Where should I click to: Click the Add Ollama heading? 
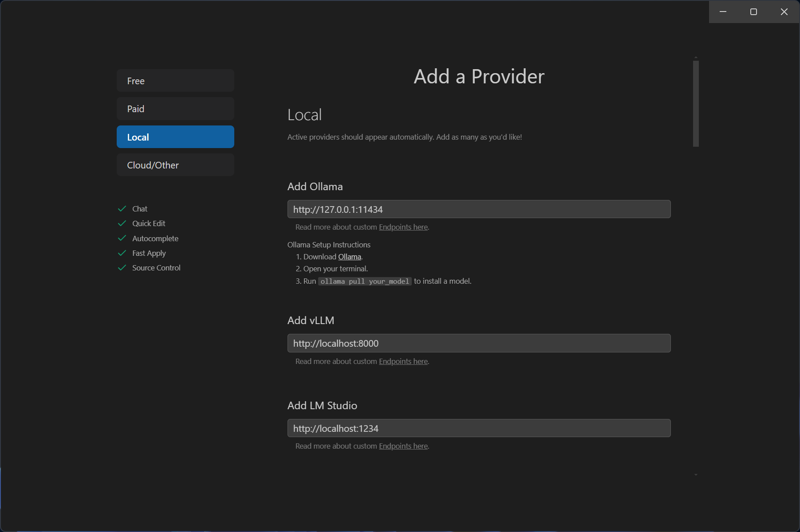315,187
